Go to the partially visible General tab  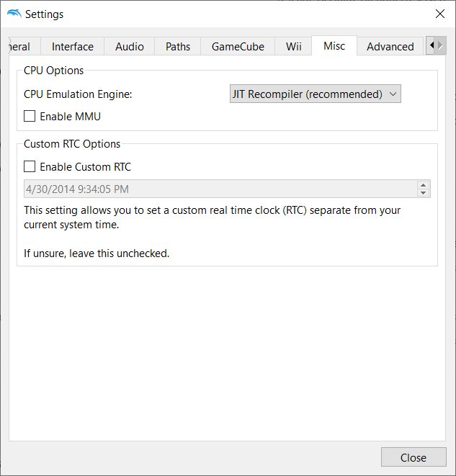[x=24, y=46]
